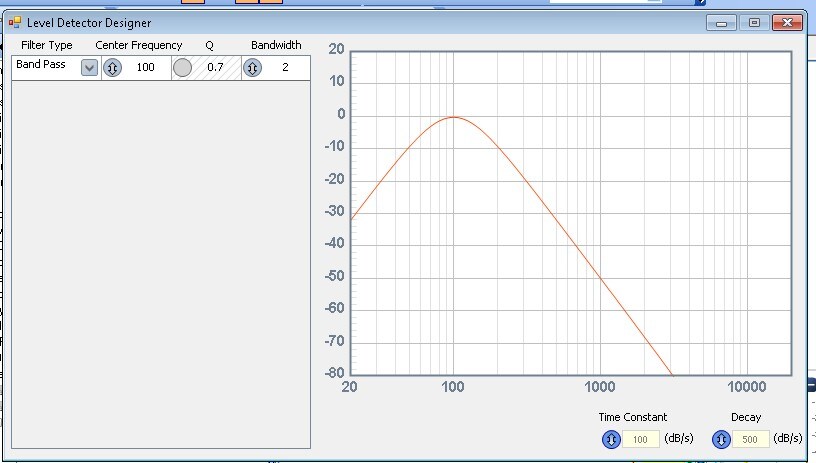Click the Filter Type column header
Viewport: 816px width, 463px height.
47,45
